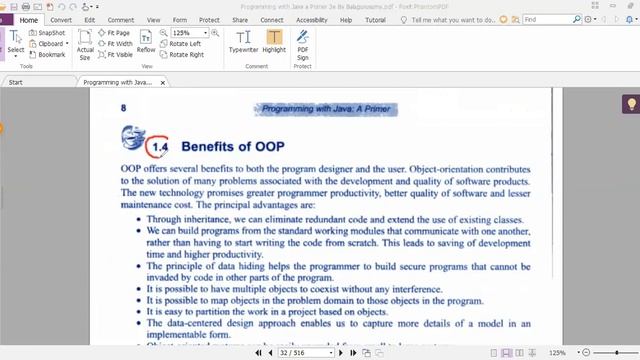Click the Print icon in quick access toolbar
The image size is (640, 360).
[x=26, y=7]
